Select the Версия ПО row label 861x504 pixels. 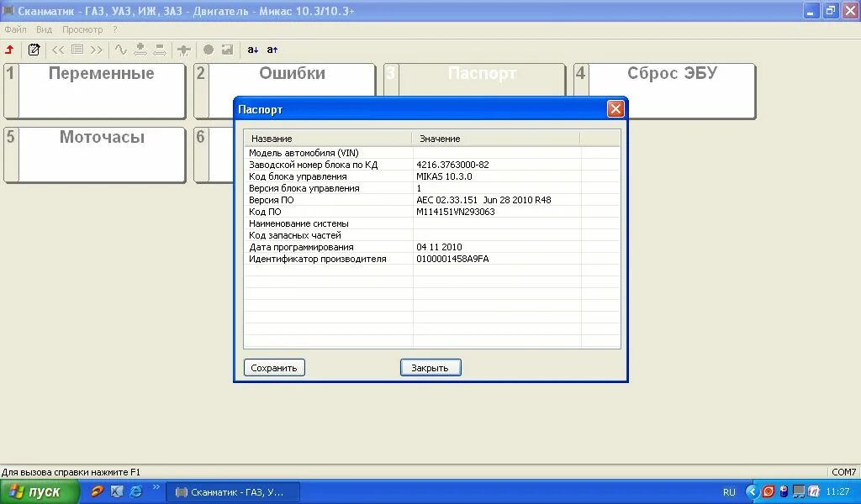[272, 200]
